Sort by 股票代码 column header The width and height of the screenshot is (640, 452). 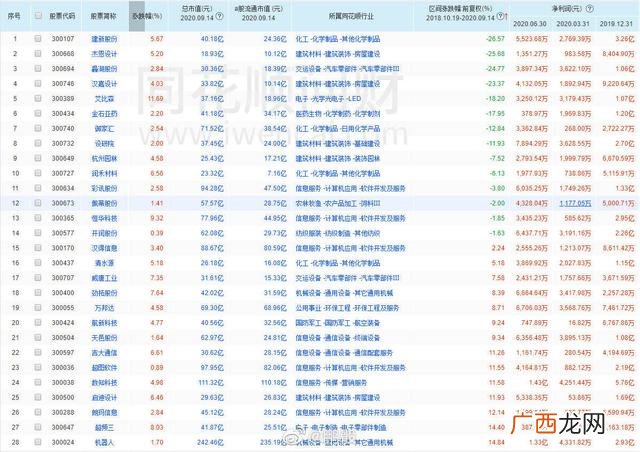coord(62,16)
